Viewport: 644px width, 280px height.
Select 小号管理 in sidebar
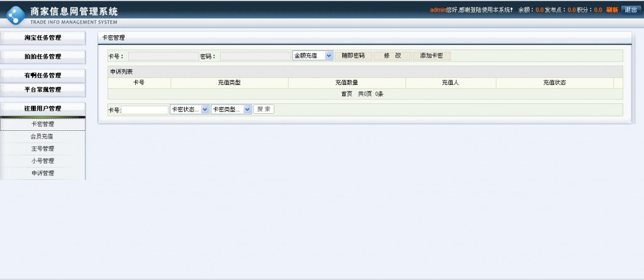click(43, 161)
